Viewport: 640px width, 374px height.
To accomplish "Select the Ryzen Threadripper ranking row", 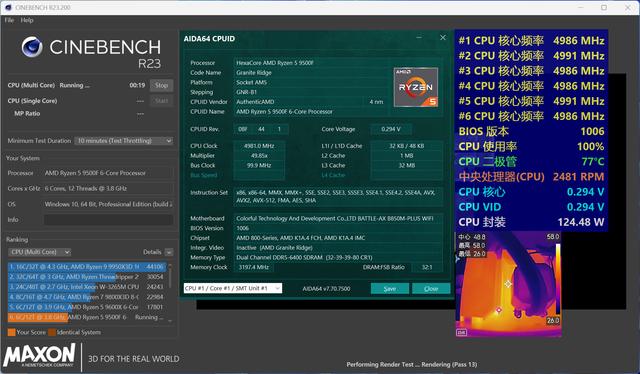I will click(87, 276).
